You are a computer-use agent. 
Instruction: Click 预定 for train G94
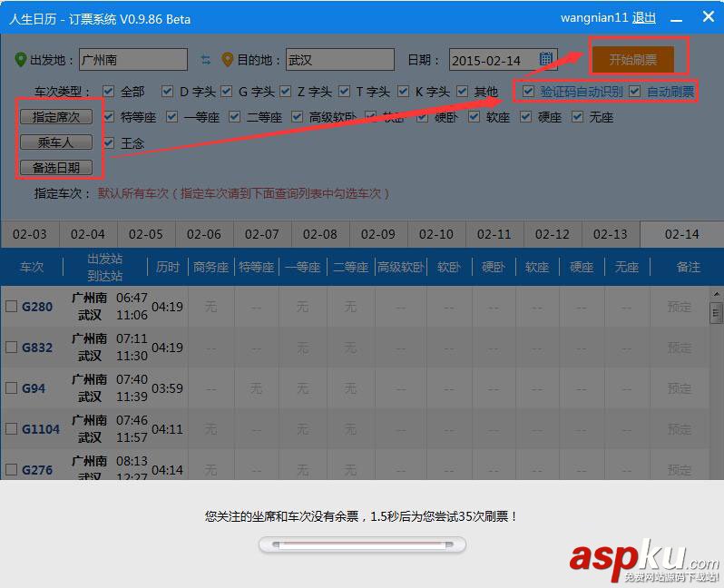pos(680,388)
